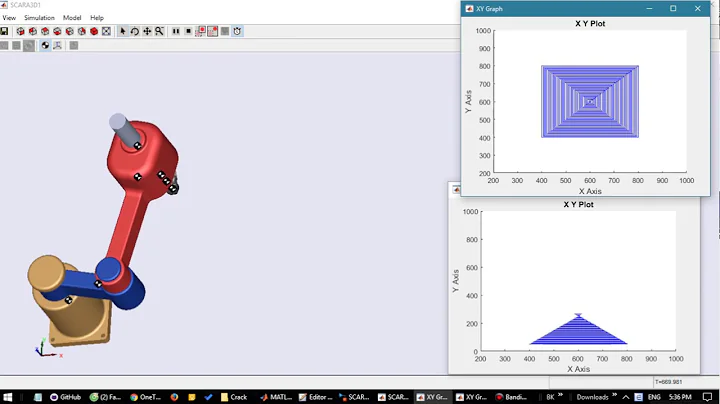Select the all-red isometric cube view icon
The image size is (720, 404).
click(x=94, y=31)
